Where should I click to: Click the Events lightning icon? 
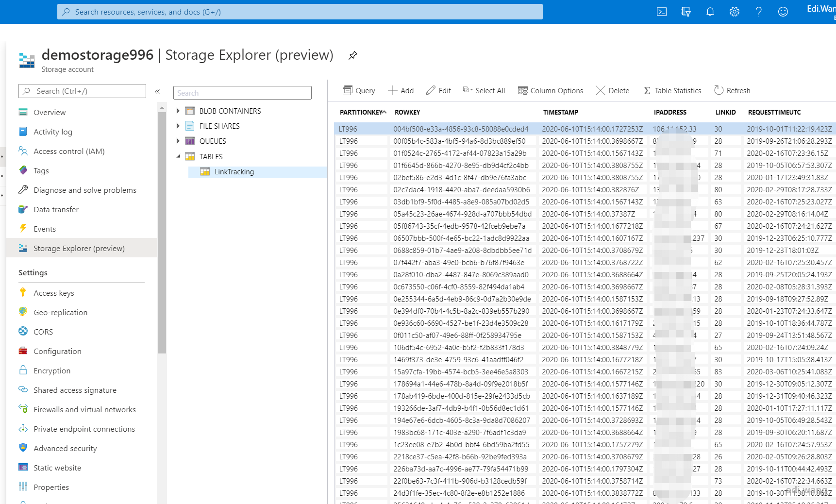[23, 229]
